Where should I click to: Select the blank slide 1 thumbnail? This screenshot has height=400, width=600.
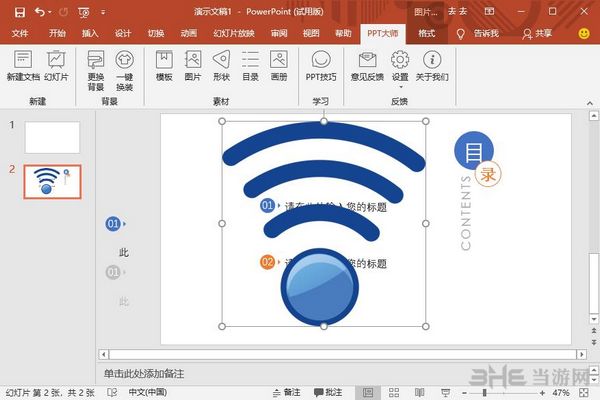(52, 137)
